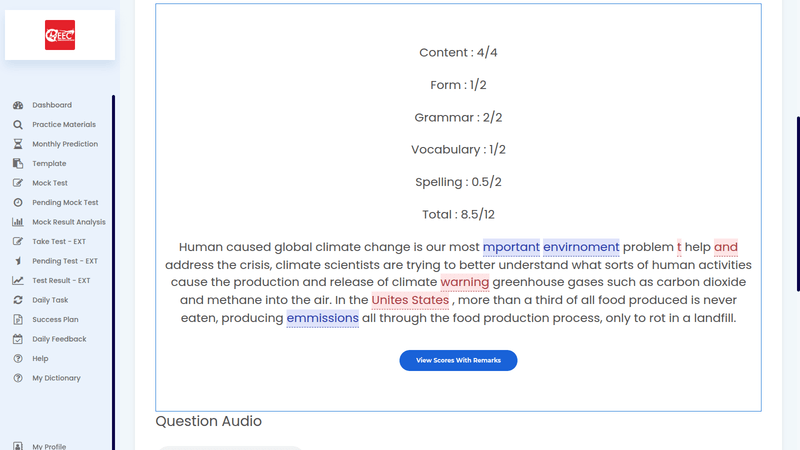Click the sidebar vertical scrollbar
The height and width of the screenshot is (450, 800).
(x=113, y=272)
